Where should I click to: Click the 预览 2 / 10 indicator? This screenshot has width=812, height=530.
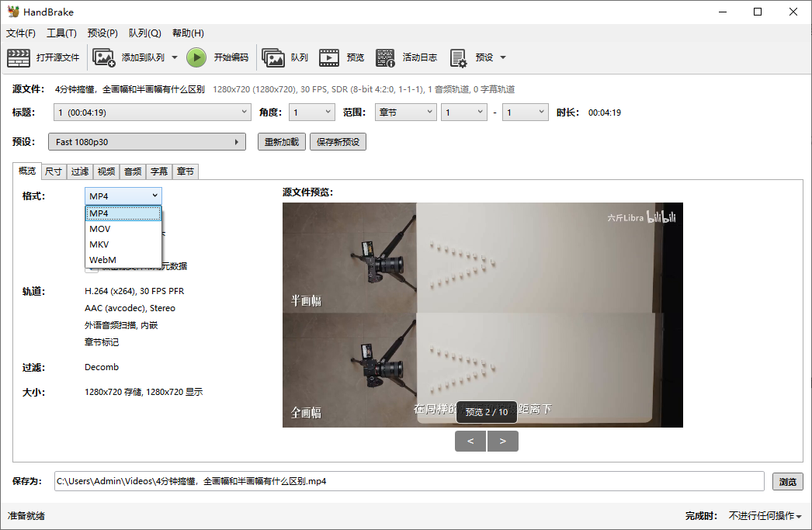(486, 412)
